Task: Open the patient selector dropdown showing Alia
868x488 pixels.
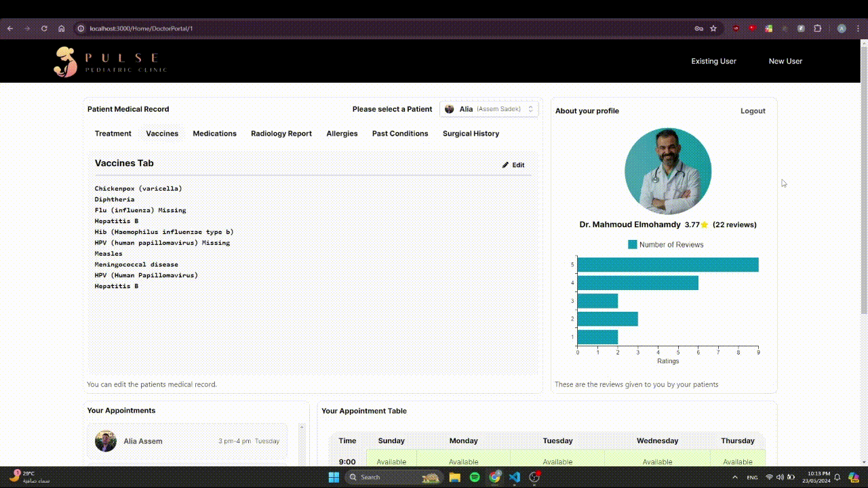Action: pos(489,109)
